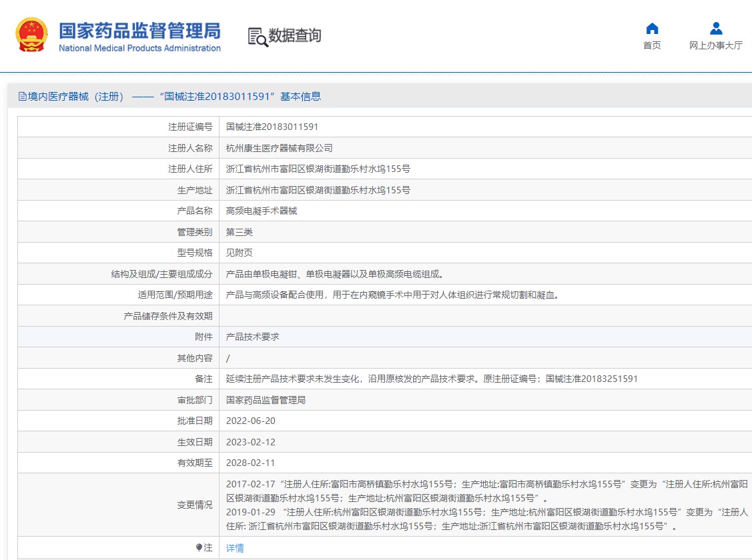Open the 详情 link in the 注 row
This screenshot has width=752, height=560.
pos(235,548)
